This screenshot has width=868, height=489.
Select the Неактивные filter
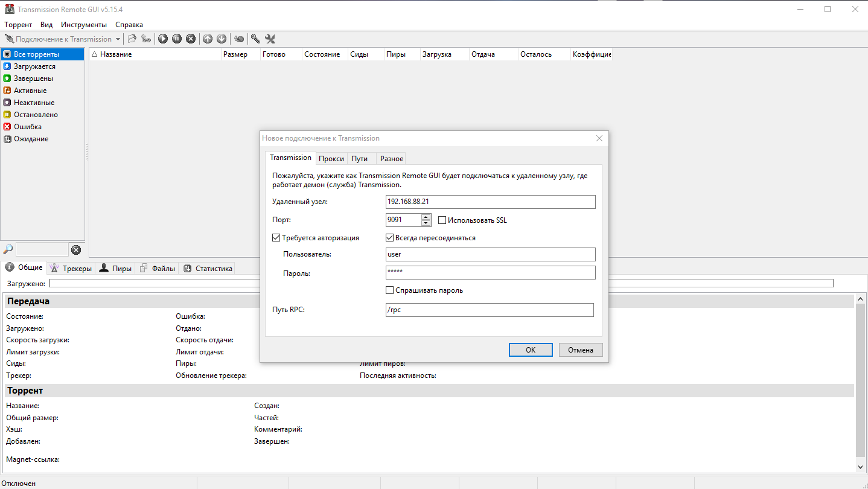(42, 103)
